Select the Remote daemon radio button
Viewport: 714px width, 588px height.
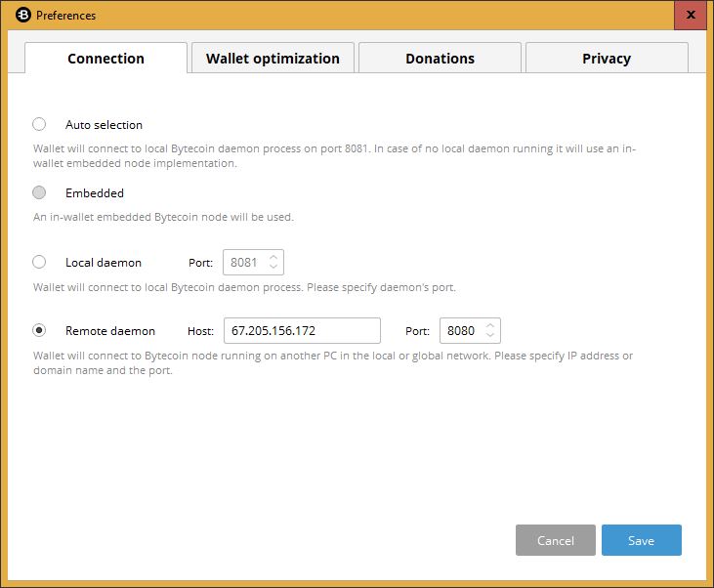tap(39, 330)
